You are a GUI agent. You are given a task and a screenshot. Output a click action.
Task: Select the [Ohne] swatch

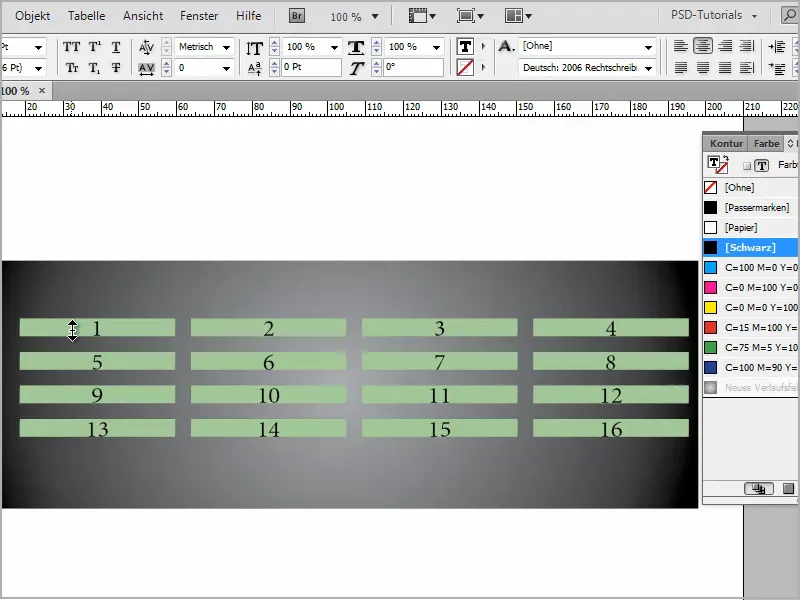click(x=751, y=187)
